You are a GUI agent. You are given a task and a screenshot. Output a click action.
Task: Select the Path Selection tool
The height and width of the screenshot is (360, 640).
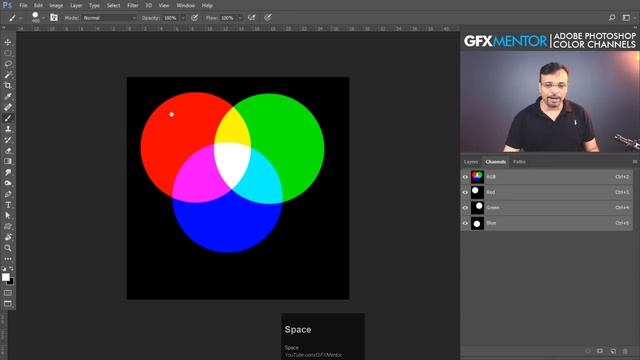point(8,216)
